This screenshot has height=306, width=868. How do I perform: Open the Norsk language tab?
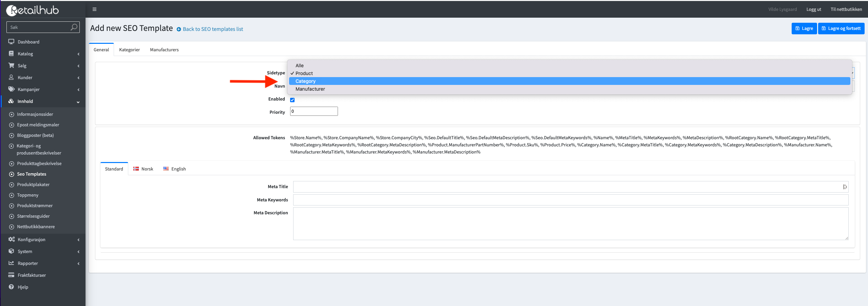143,169
